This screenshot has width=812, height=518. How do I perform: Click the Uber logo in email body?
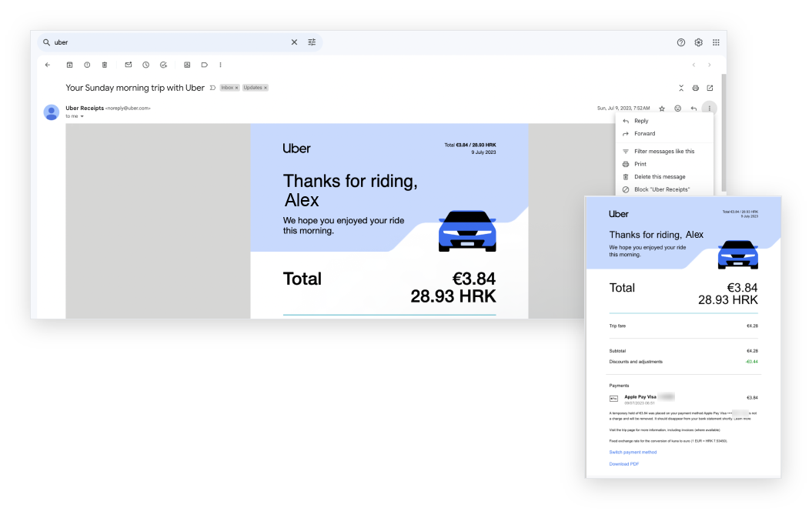tap(297, 149)
